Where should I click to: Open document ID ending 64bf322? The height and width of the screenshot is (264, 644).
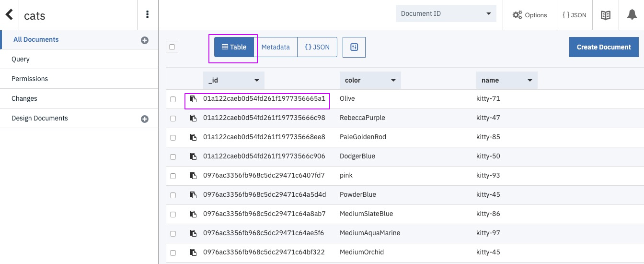264,252
